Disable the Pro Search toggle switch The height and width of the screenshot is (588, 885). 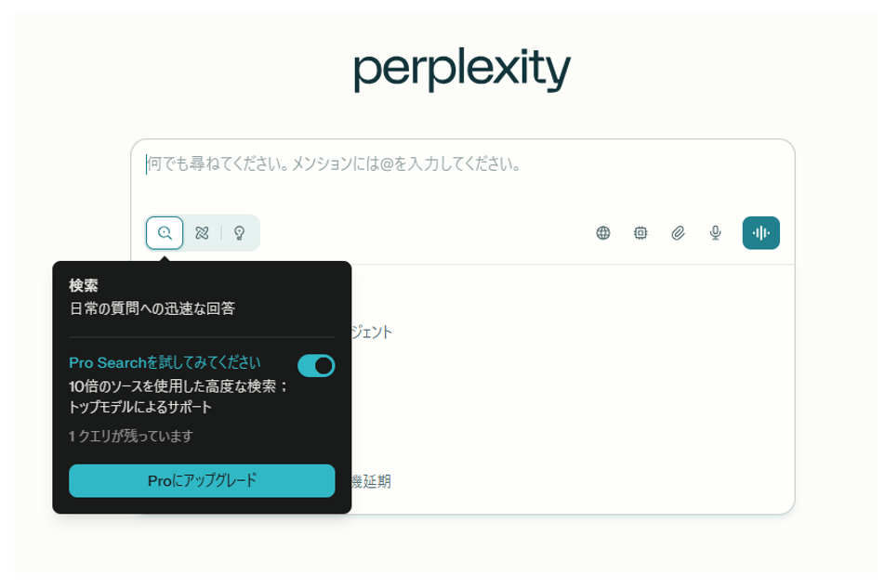[316, 365]
